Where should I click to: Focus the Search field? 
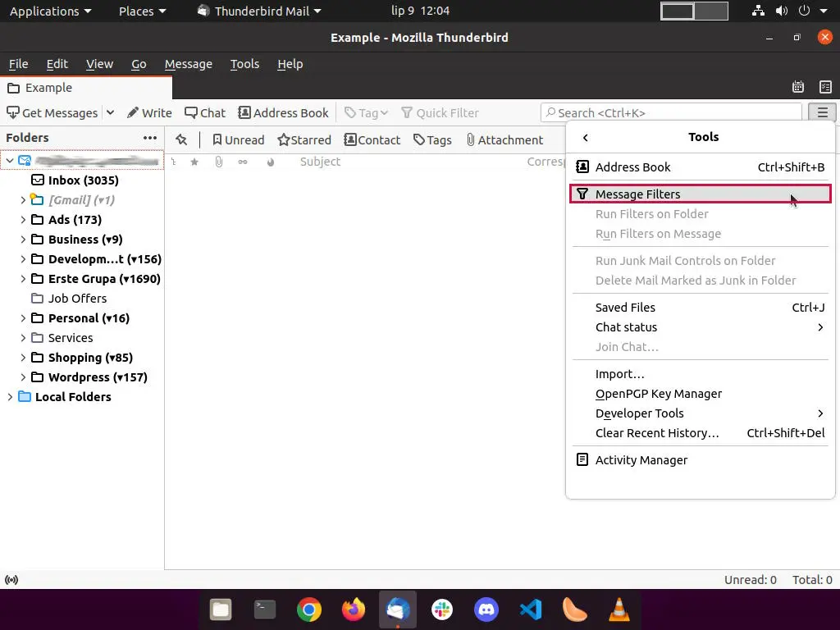(671, 113)
